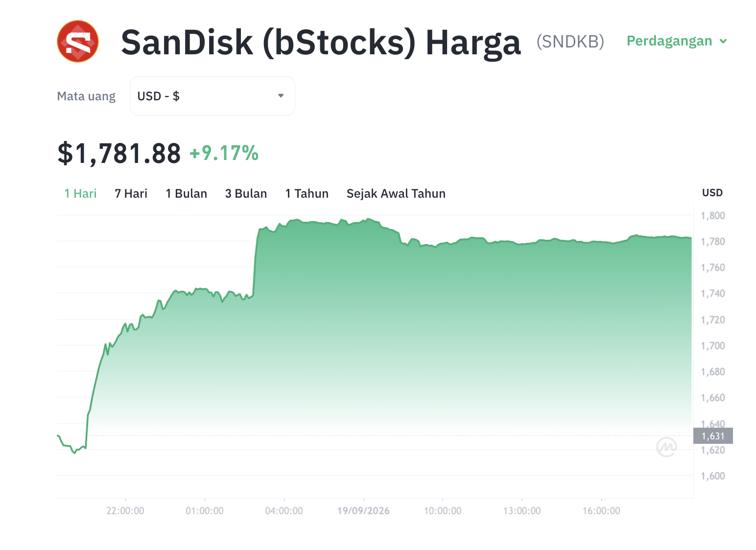Select the 1 Bulan time range
The width and height of the screenshot is (756, 550).
pyautogui.click(x=186, y=194)
